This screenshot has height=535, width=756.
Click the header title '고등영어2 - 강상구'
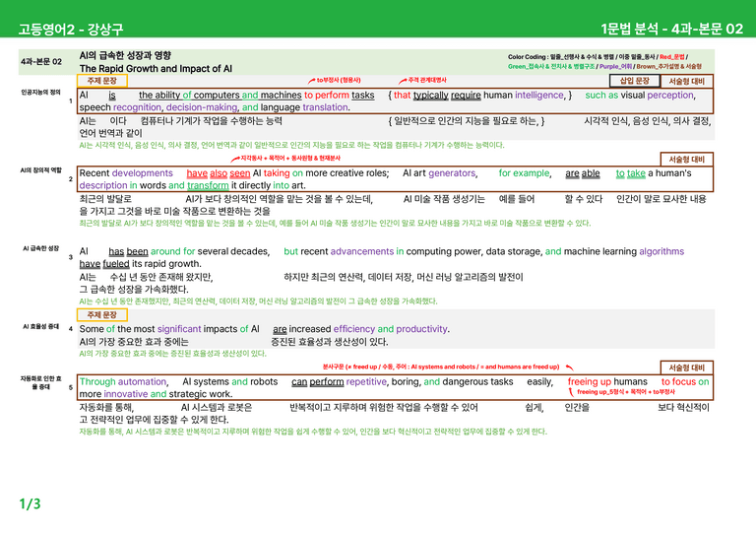(71, 29)
